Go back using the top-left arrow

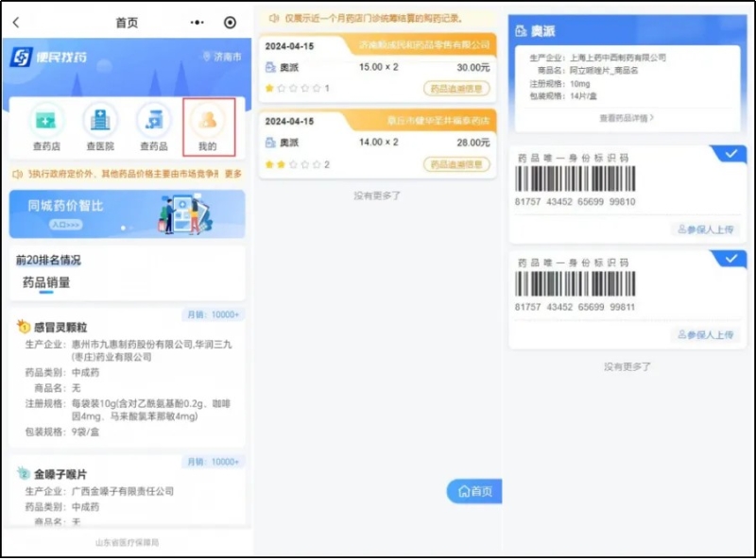pos(16,23)
